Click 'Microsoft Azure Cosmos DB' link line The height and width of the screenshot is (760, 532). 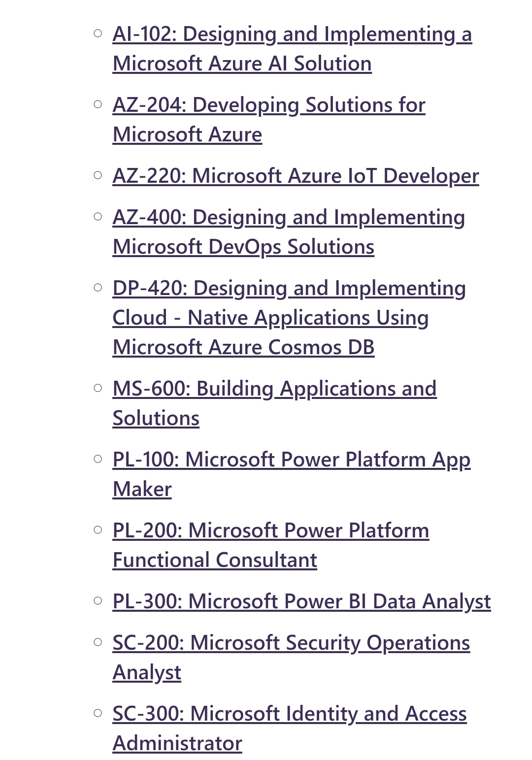pyautogui.click(x=243, y=348)
